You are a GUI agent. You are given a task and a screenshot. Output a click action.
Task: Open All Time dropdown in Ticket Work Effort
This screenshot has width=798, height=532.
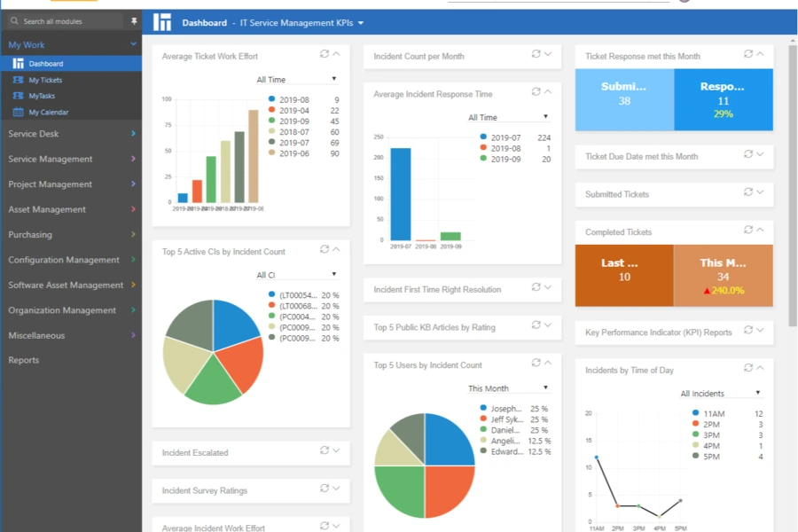coord(296,80)
